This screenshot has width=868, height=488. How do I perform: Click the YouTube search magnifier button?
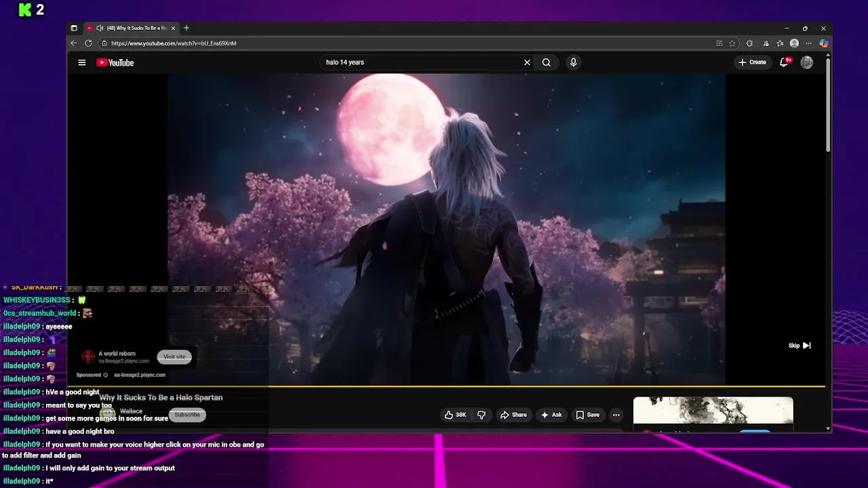(x=547, y=62)
